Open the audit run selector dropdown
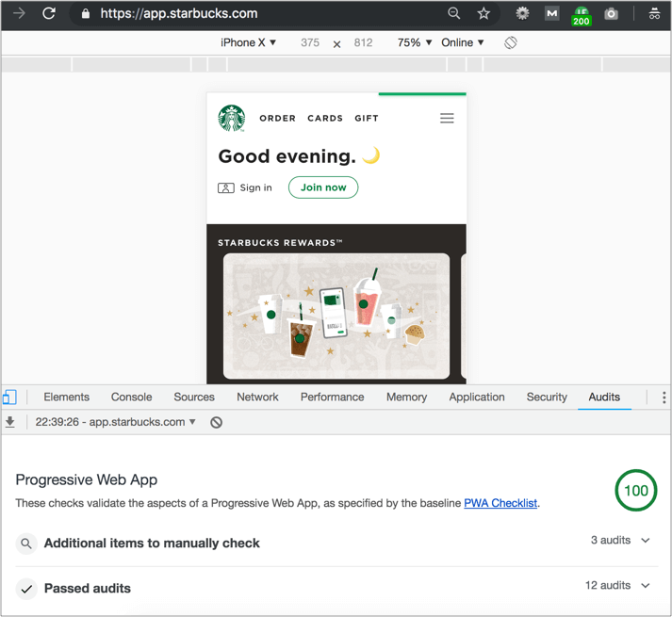The image size is (672, 617). pyautogui.click(x=116, y=422)
